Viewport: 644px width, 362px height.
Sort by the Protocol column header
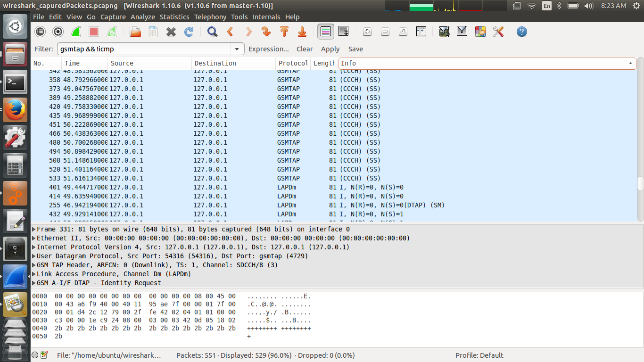click(x=293, y=63)
